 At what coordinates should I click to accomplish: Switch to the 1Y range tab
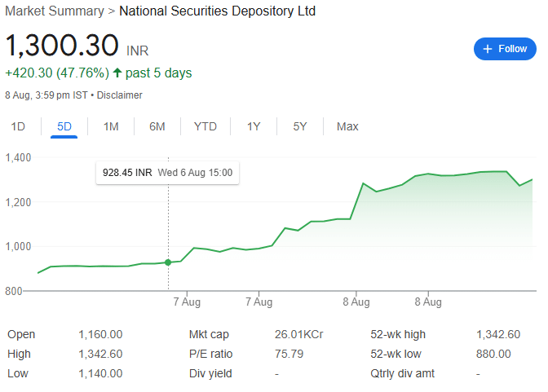click(x=254, y=126)
